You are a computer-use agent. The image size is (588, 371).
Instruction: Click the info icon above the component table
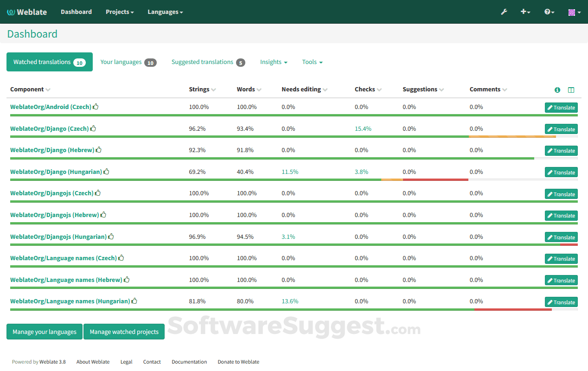click(557, 90)
